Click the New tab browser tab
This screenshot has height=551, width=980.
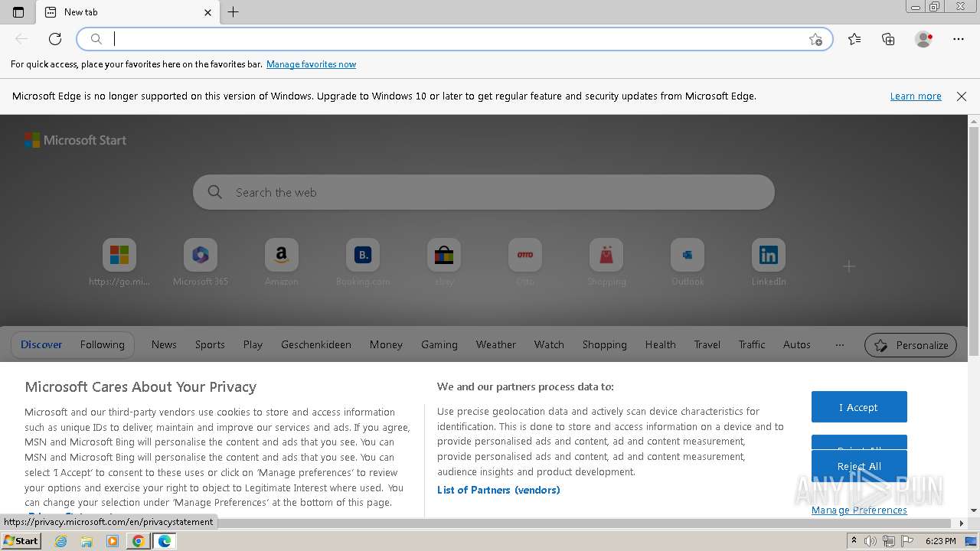click(129, 12)
